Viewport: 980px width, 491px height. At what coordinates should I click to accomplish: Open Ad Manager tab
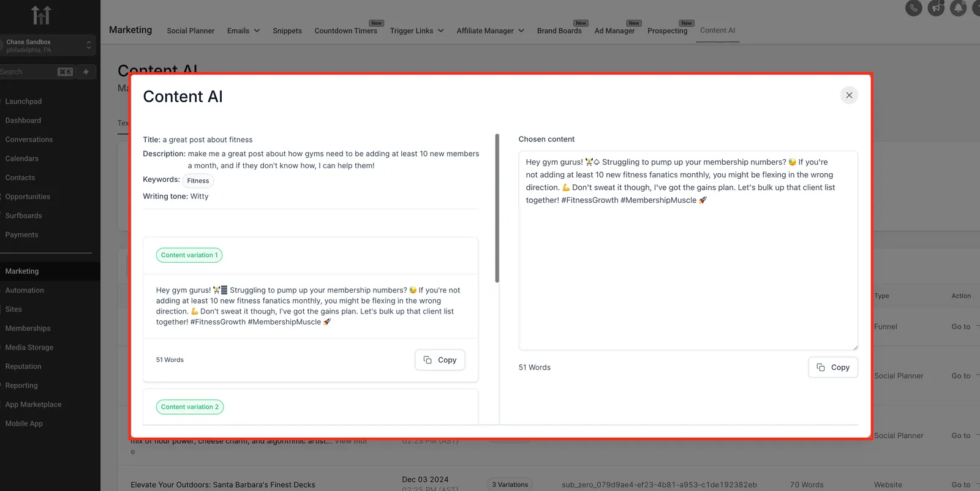(x=614, y=31)
